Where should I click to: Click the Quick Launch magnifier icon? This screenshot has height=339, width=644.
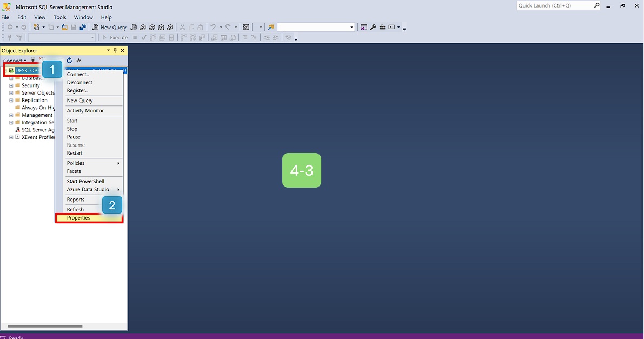point(596,5)
